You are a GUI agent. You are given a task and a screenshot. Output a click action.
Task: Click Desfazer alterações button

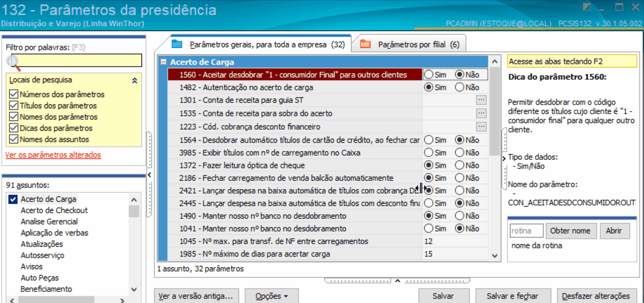tap(597, 296)
